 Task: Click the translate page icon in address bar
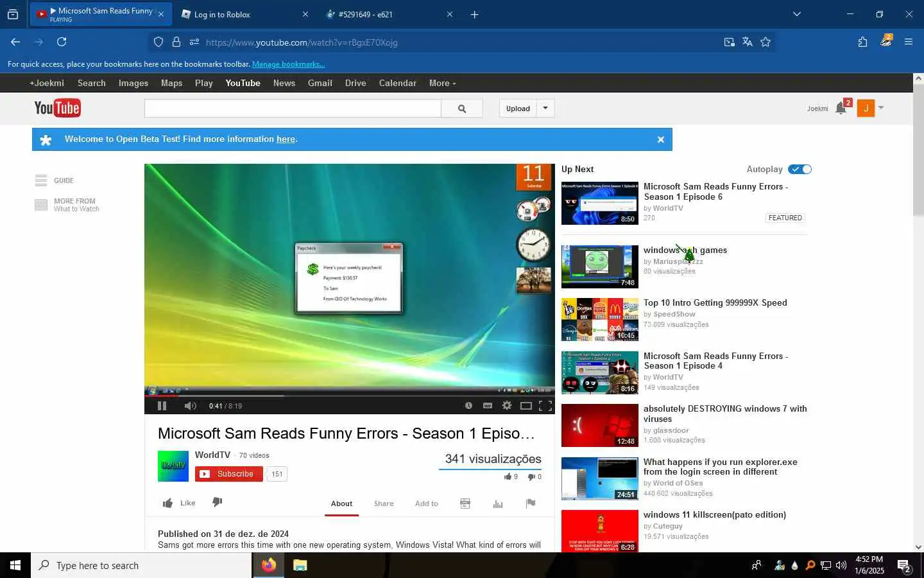click(747, 42)
